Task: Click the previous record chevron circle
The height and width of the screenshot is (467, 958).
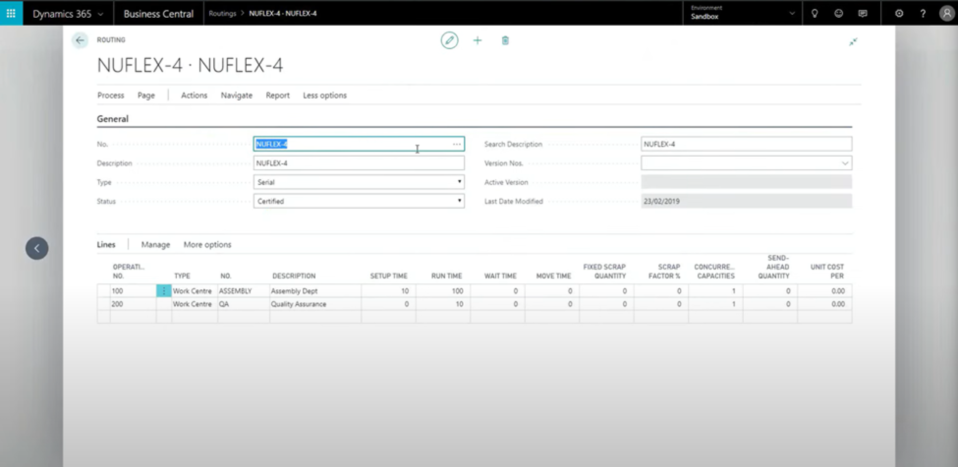Action: click(x=37, y=248)
